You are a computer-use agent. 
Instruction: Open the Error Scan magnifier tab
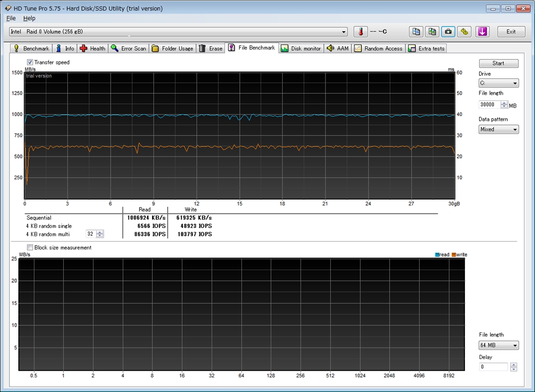129,49
